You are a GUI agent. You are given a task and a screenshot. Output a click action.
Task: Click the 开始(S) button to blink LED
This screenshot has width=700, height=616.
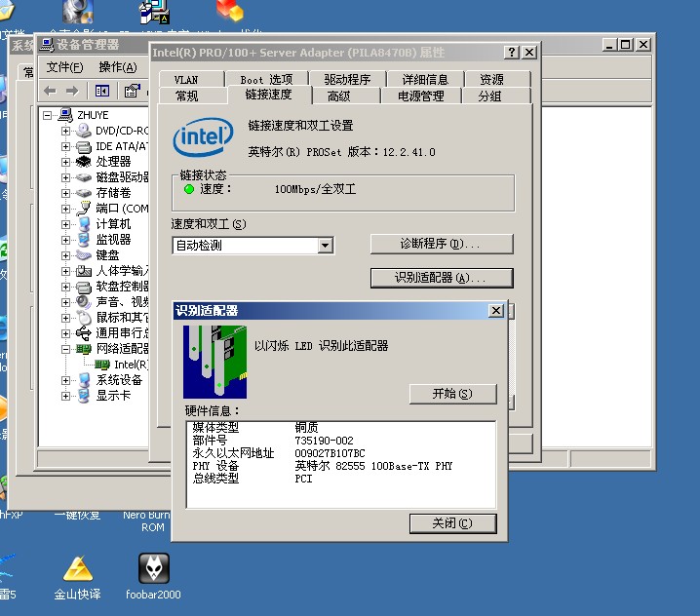click(x=452, y=394)
